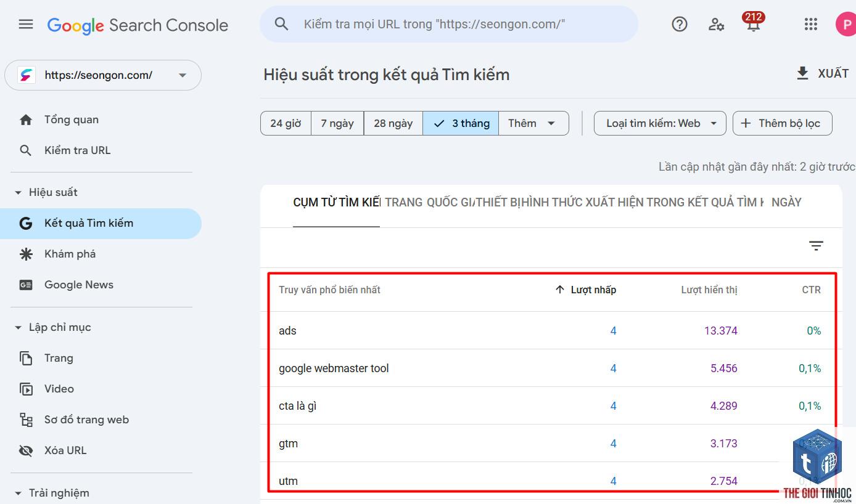Click the Google News icon

26,285
